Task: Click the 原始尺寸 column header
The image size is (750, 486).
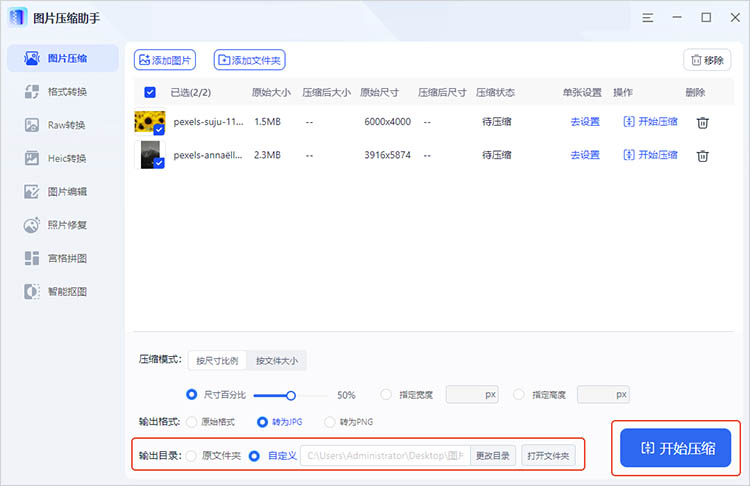Action: [379, 92]
